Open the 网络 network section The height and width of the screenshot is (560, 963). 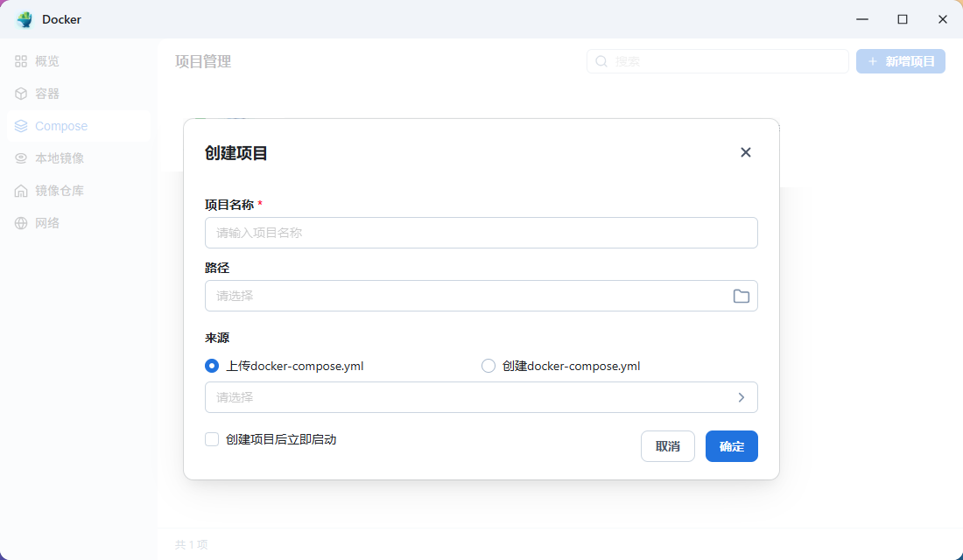tap(21, 222)
